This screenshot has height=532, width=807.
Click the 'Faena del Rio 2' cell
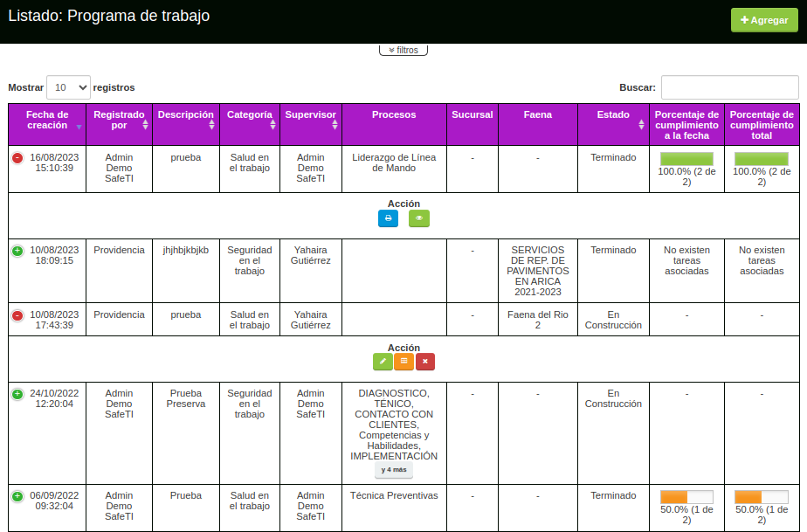(538, 320)
